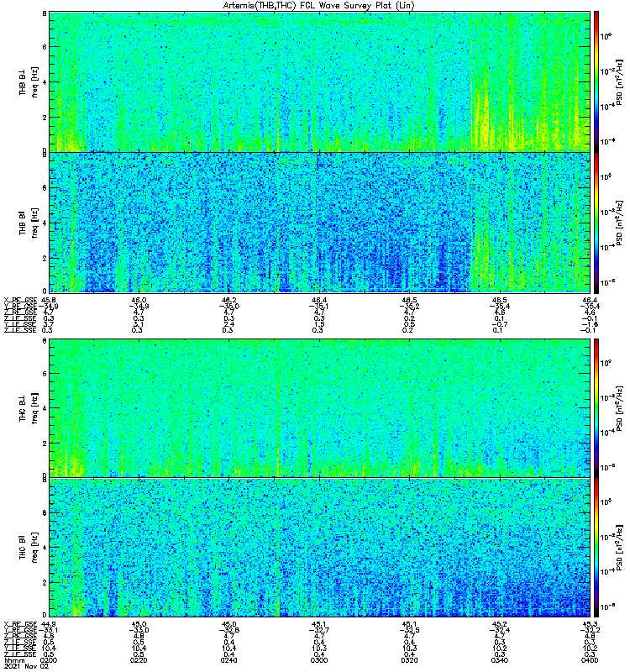Click the THC X_RE_GSE value 45.3

click(591, 624)
